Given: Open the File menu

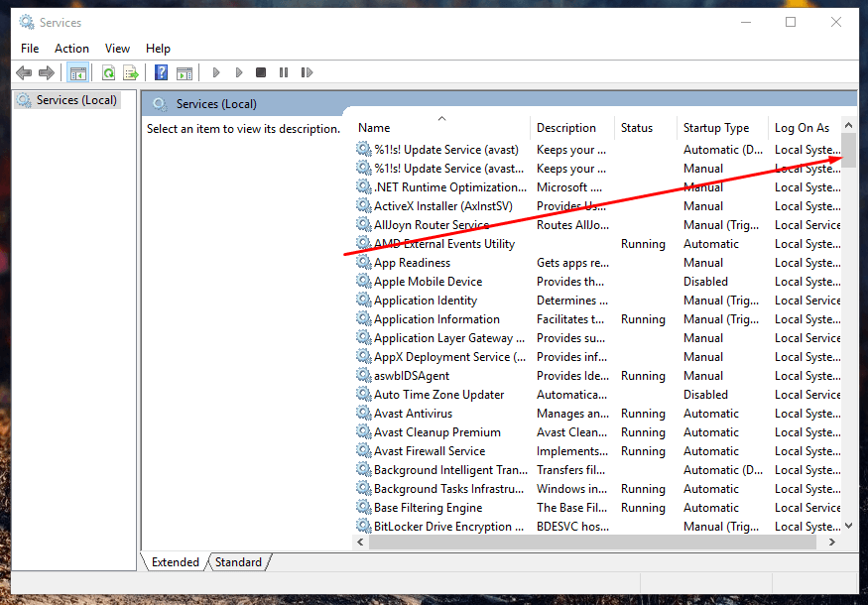Looking at the screenshot, I should pyautogui.click(x=30, y=49).
